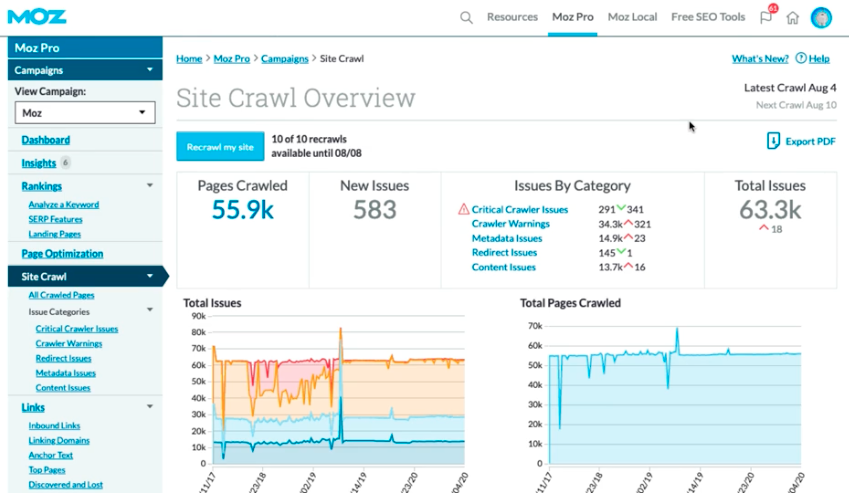Collapse the Site Crawl section arrow
The height and width of the screenshot is (493, 849).
coord(150,276)
